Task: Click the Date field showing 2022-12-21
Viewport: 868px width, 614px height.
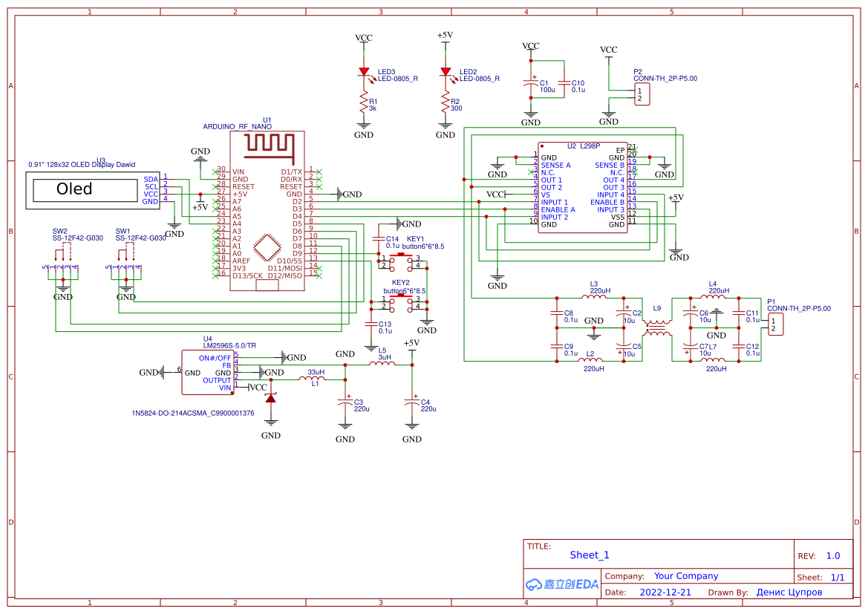Action: [665, 592]
